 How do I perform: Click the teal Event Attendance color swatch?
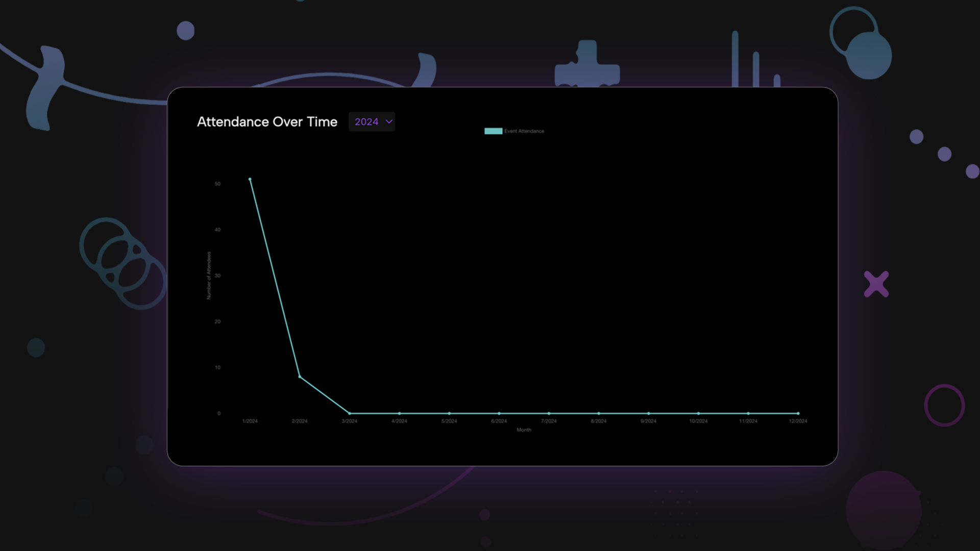point(492,131)
